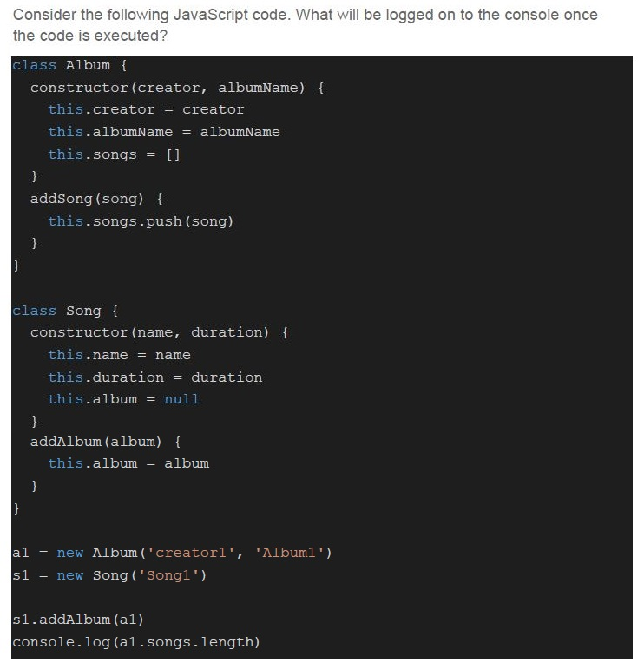Click the addSong(song) method name
This screenshot has height=669, width=644.
(87, 199)
